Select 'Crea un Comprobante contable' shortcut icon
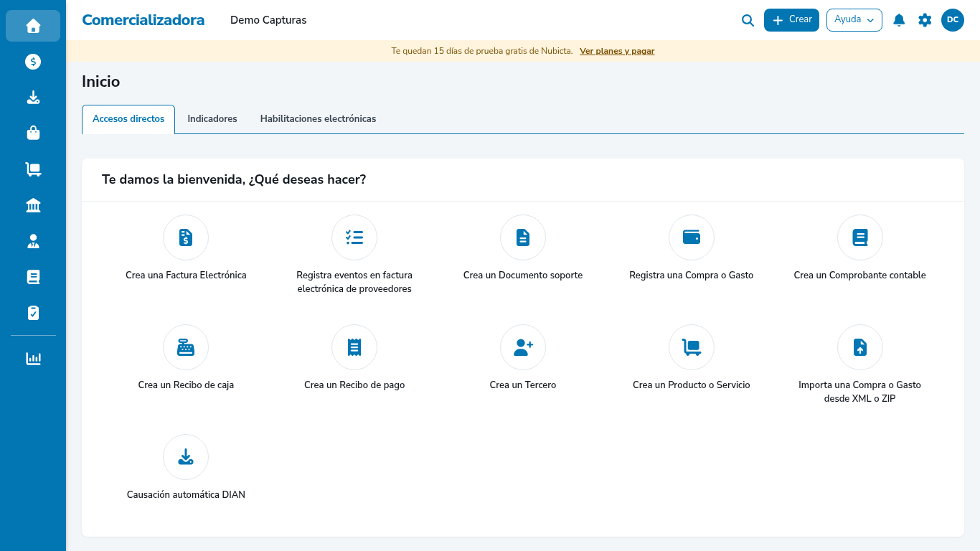Viewport: 980px width, 551px height. click(x=860, y=237)
